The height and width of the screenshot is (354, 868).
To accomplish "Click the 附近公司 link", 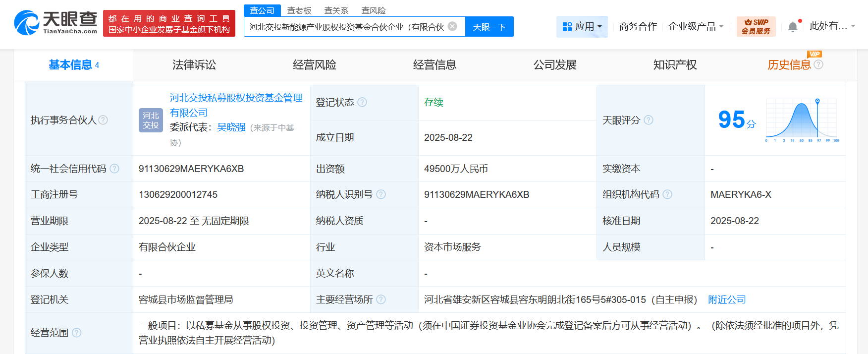I will coord(727,299).
